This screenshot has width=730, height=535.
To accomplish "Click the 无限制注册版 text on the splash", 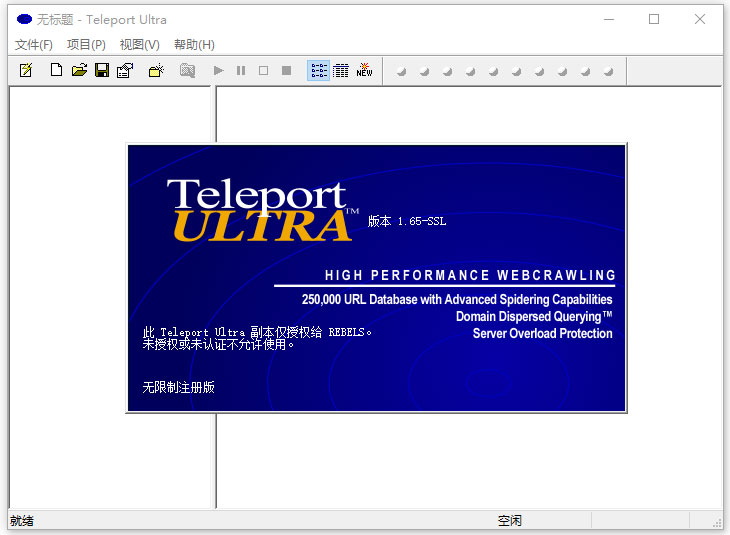I will (178, 387).
